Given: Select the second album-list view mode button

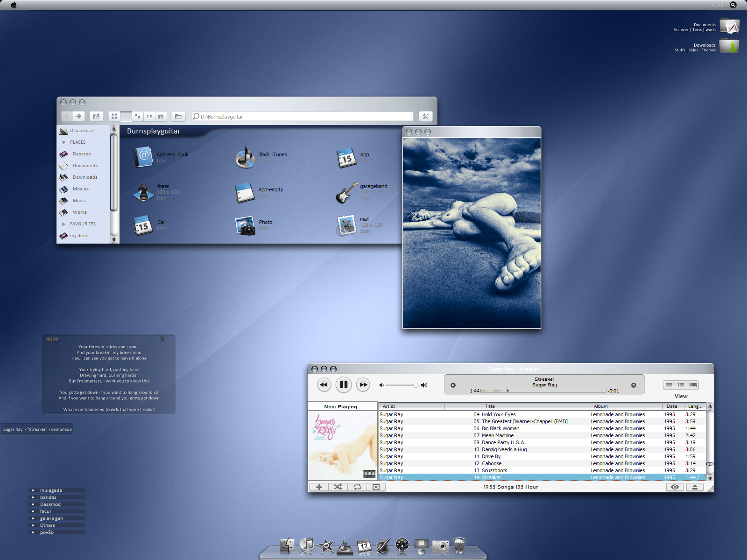Looking at the screenshot, I should (681, 385).
